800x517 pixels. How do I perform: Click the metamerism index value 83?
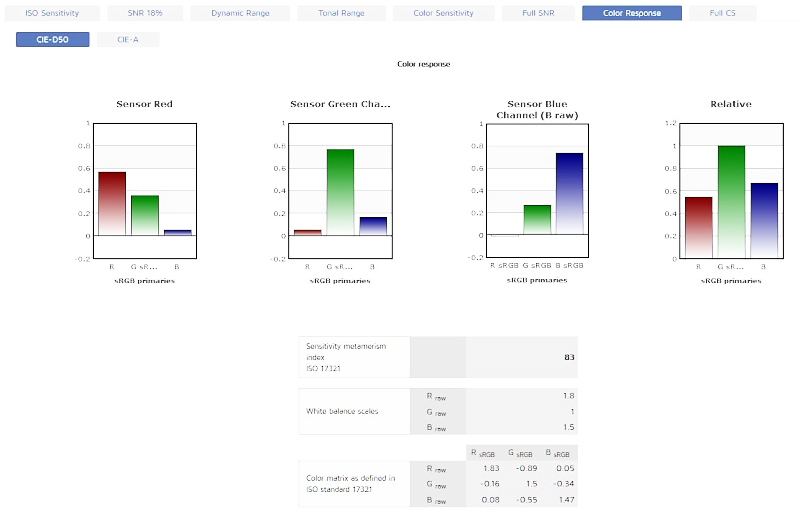click(x=569, y=357)
